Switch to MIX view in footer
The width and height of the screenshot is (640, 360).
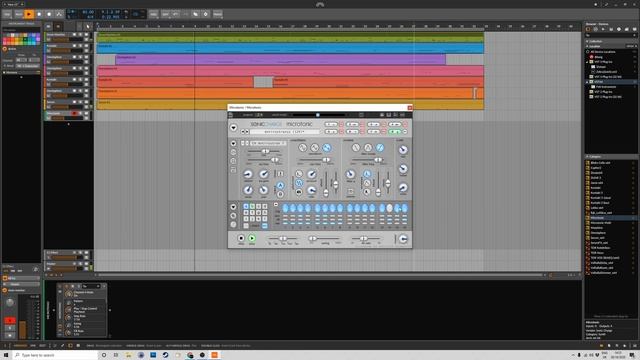pyautogui.click(x=33, y=346)
